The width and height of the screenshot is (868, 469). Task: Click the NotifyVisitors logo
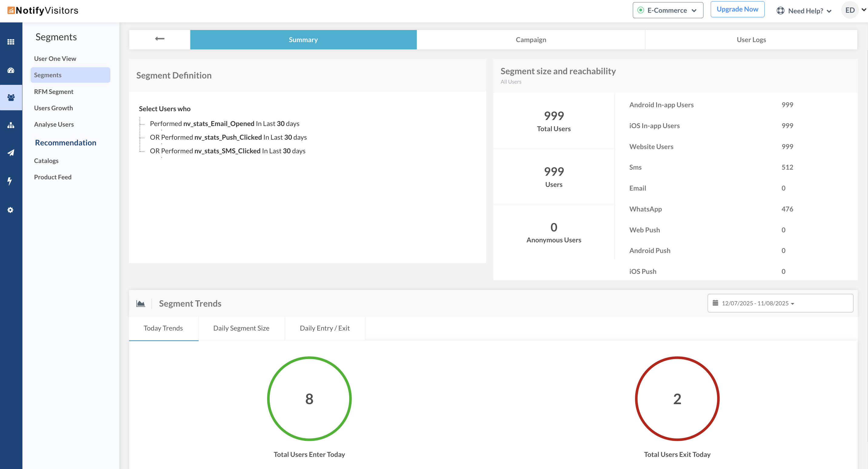43,10
